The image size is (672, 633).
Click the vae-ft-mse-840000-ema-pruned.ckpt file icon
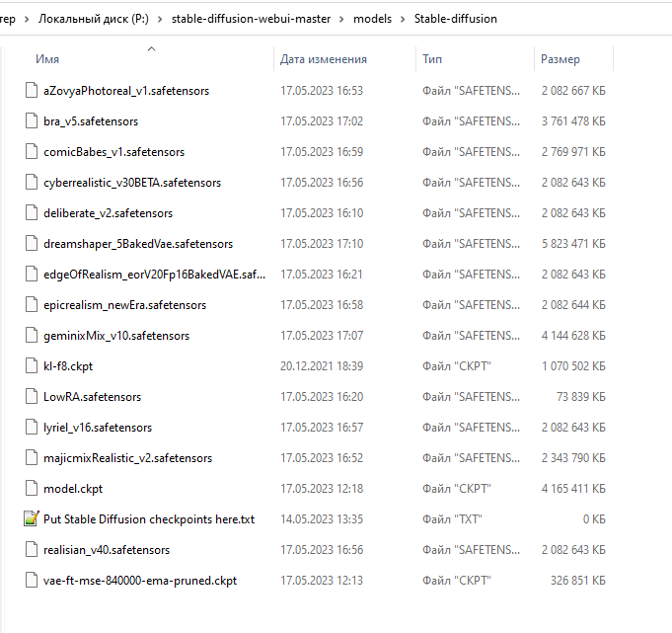[32, 581]
